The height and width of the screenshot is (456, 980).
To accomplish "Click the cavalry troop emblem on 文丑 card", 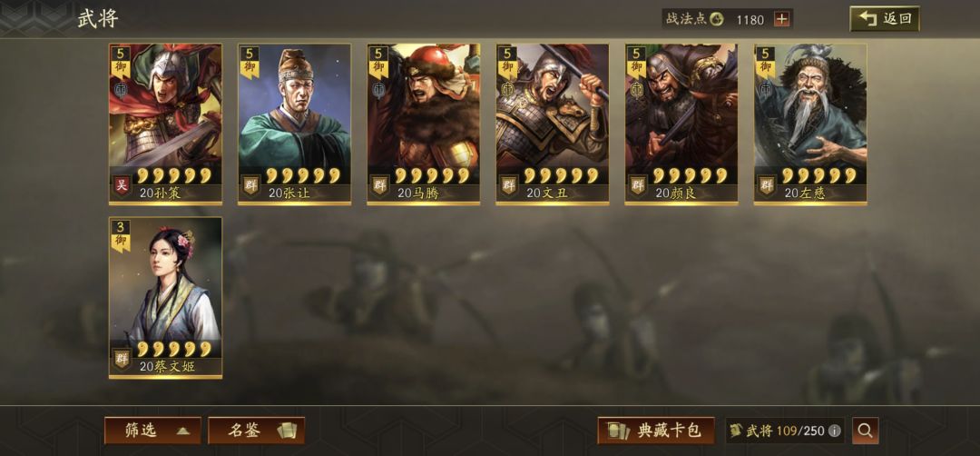I will pyautogui.click(x=508, y=91).
